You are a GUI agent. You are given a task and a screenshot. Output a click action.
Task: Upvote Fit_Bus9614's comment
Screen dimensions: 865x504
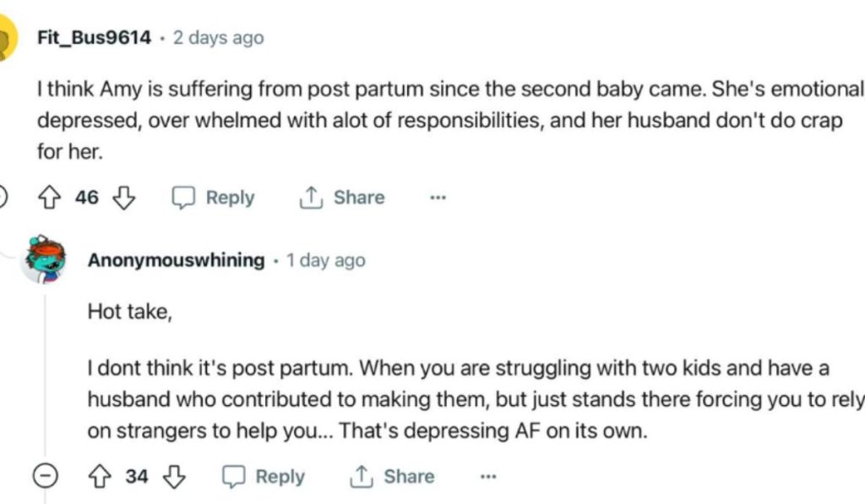tap(48, 198)
